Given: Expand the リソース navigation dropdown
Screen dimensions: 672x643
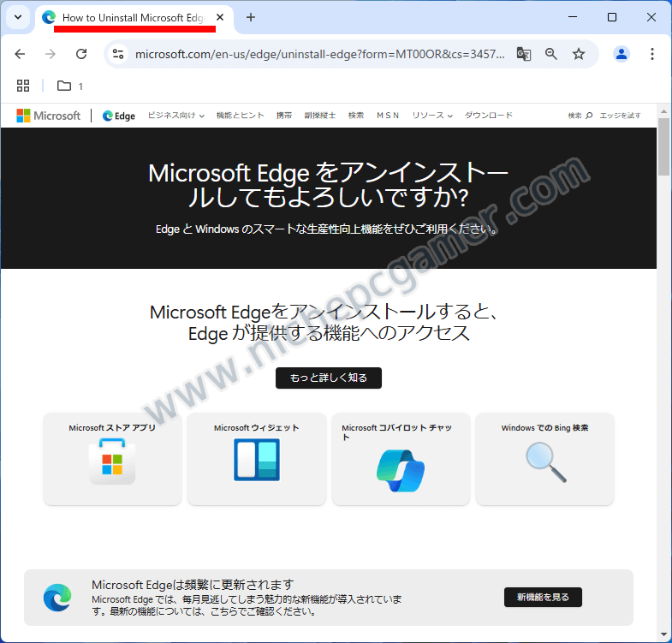Looking at the screenshot, I should (431, 116).
